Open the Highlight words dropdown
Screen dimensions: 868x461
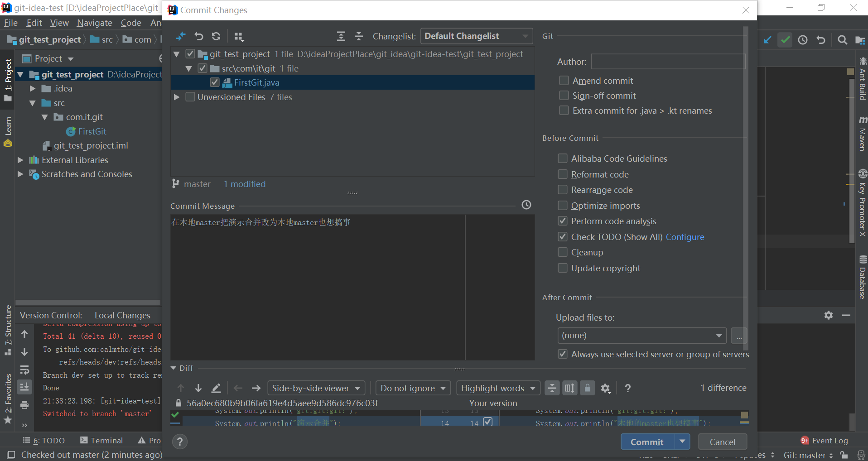click(498, 388)
